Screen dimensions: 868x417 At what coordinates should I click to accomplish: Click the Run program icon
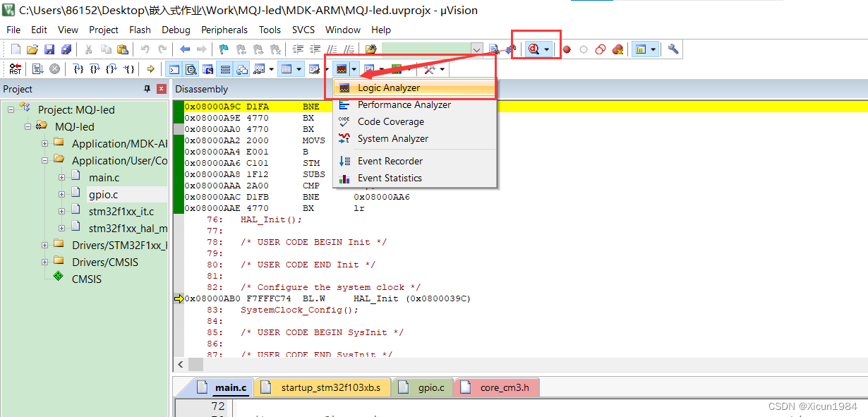(37, 69)
